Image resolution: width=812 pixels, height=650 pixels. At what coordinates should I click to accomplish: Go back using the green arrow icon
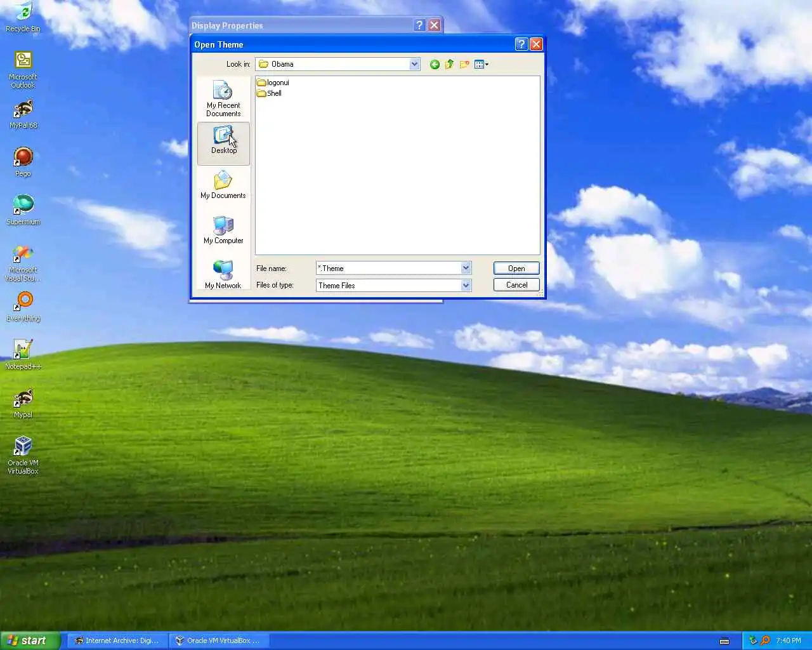click(435, 64)
